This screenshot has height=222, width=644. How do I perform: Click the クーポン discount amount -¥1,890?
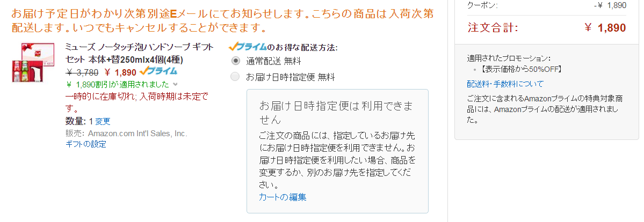pos(610,5)
